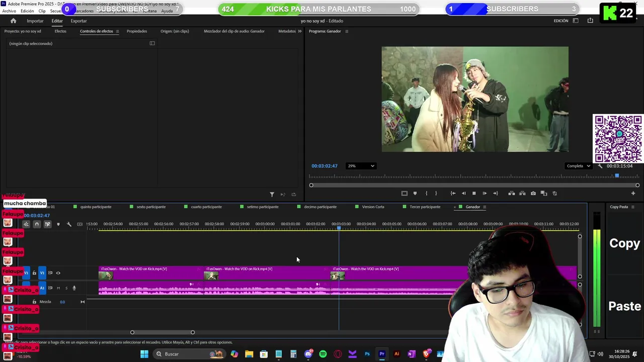Open comparison view icon
This screenshot has height=362, width=644.
pos(544,193)
